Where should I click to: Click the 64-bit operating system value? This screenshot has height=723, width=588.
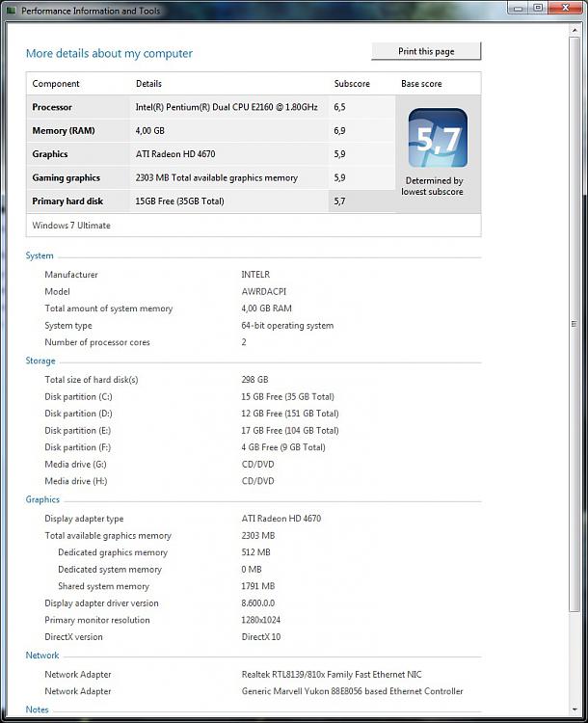[287, 326]
